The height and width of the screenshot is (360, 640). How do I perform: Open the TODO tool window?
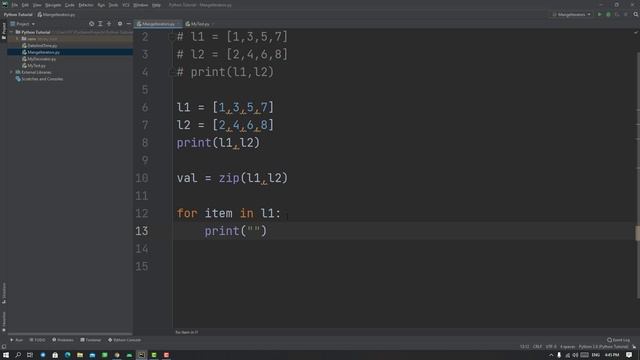coord(37,340)
